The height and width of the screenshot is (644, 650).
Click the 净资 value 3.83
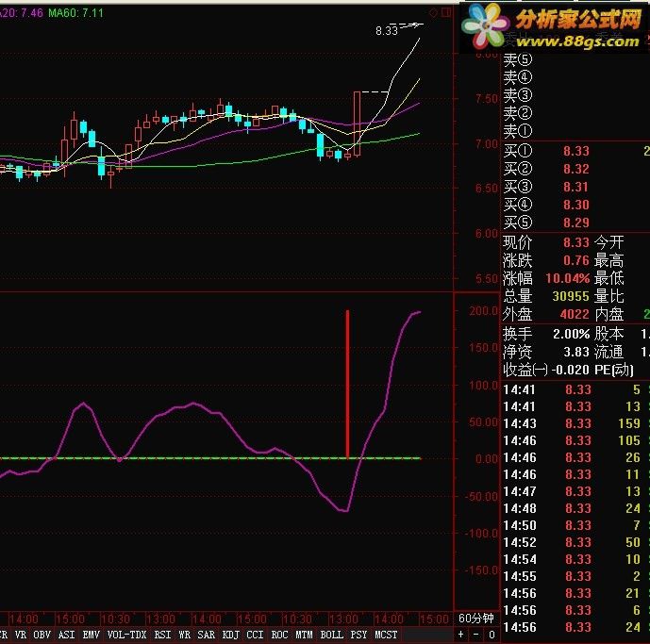coord(576,352)
